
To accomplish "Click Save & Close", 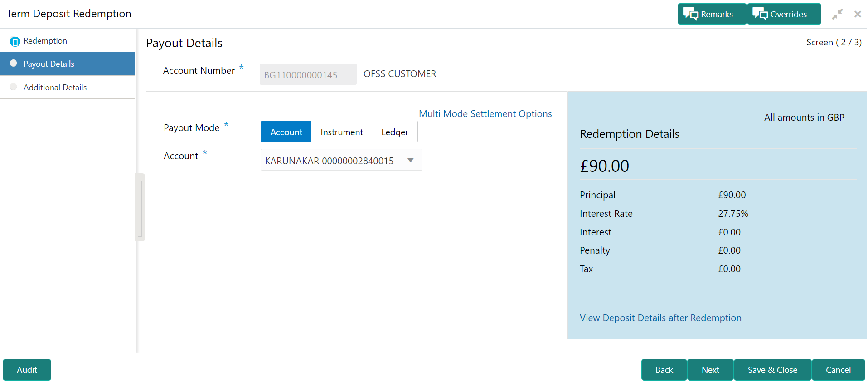I will [772, 370].
